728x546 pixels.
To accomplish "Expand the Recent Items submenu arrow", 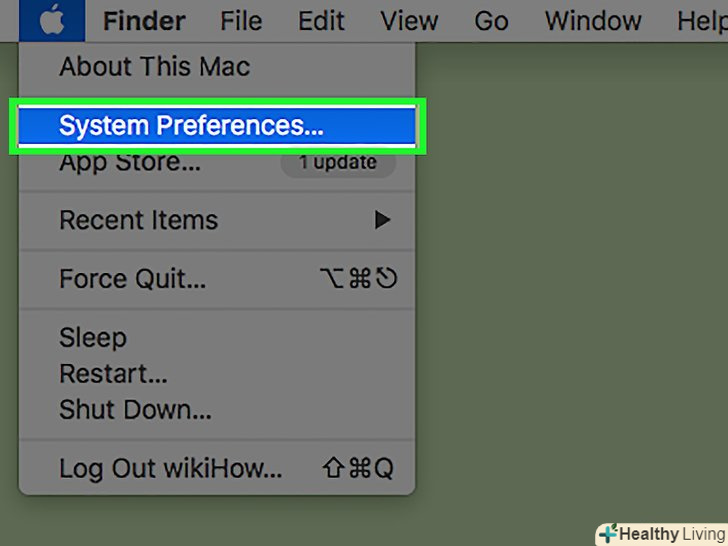I will (382, 220).
